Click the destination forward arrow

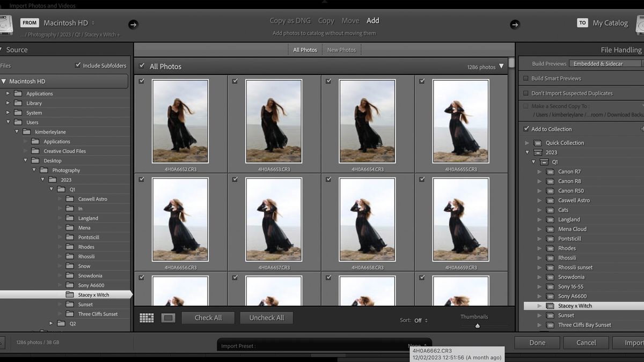click(x=514, y=24)
